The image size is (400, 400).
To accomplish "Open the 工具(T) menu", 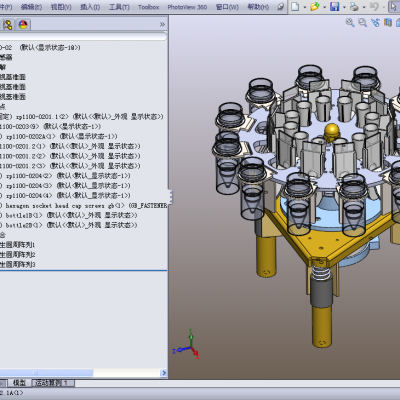I will click(x=119, y=7).
